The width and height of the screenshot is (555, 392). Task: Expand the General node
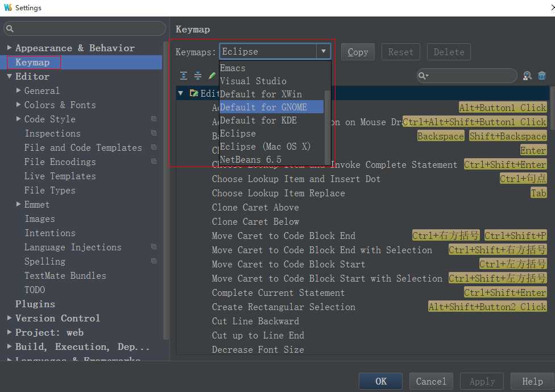[x=18, y=90]
